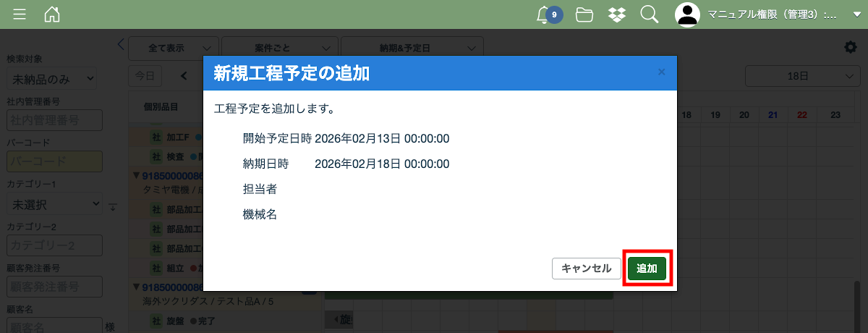The image size is (868, 333).
Task: Expand the 未納品のみ search target dropdown
Action: pos(52,78)
